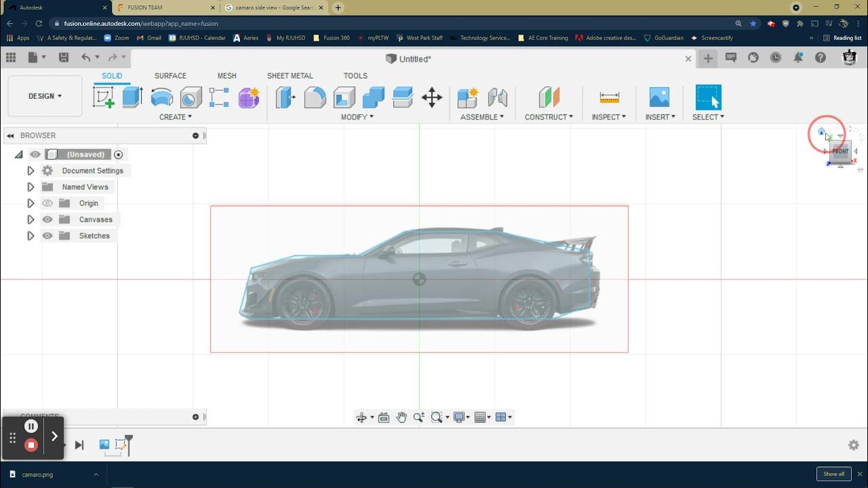The image size is (868, 488).
Task: Click the sketch feature in timeline
Action: pyautogui.click(x=121, y=445)
